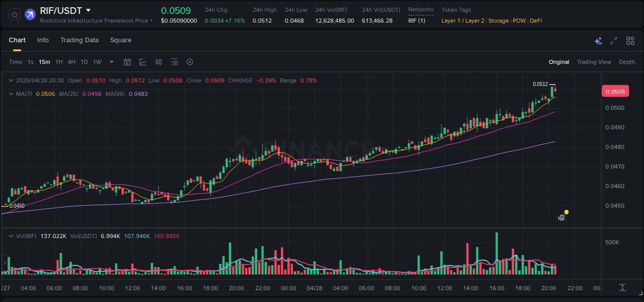Viewport: 644px width, 302px height.
Task: Open Rootstock Infrastructure Framework Price link
Action: coord(96,21)
